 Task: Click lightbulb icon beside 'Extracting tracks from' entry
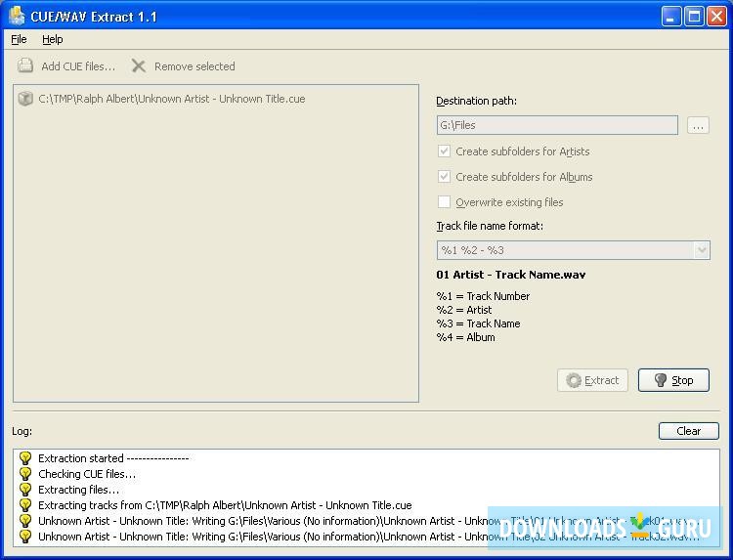pyautogui.click(x=25, y=505)
